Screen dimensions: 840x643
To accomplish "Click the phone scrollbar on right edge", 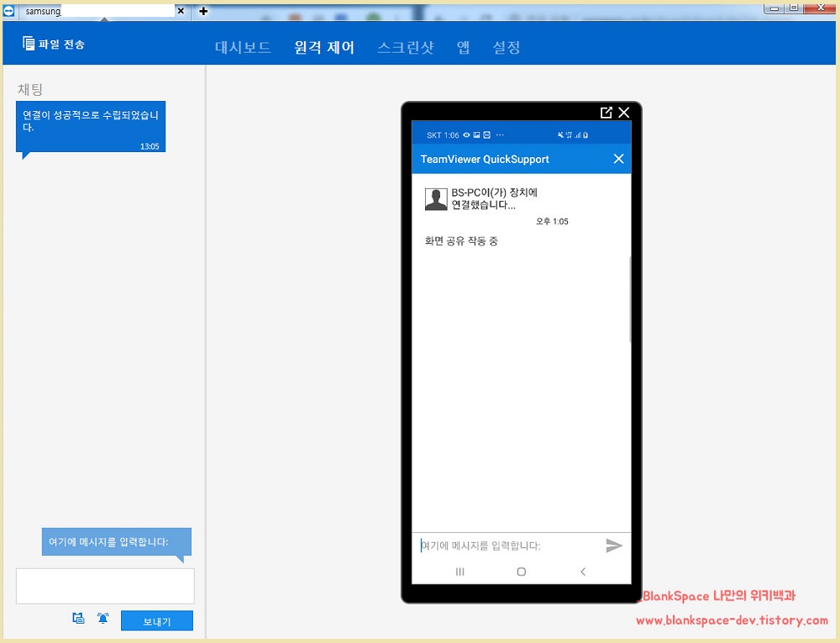I will tap(630, 299).
